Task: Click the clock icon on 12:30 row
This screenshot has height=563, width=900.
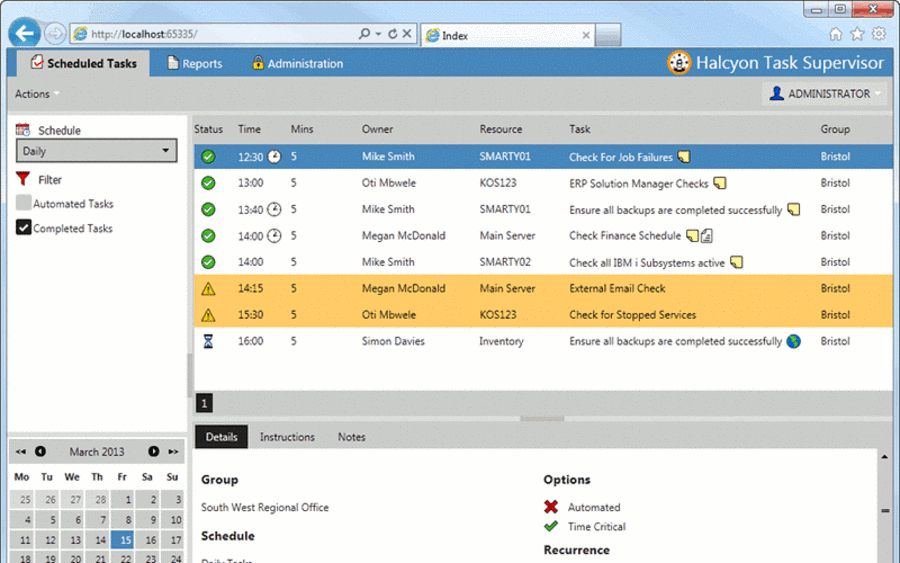Action: click(274, 157)
